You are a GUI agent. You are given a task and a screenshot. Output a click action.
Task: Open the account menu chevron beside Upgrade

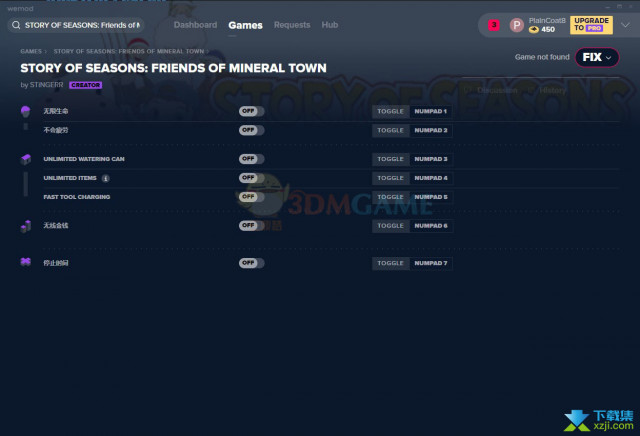point(625,25)
